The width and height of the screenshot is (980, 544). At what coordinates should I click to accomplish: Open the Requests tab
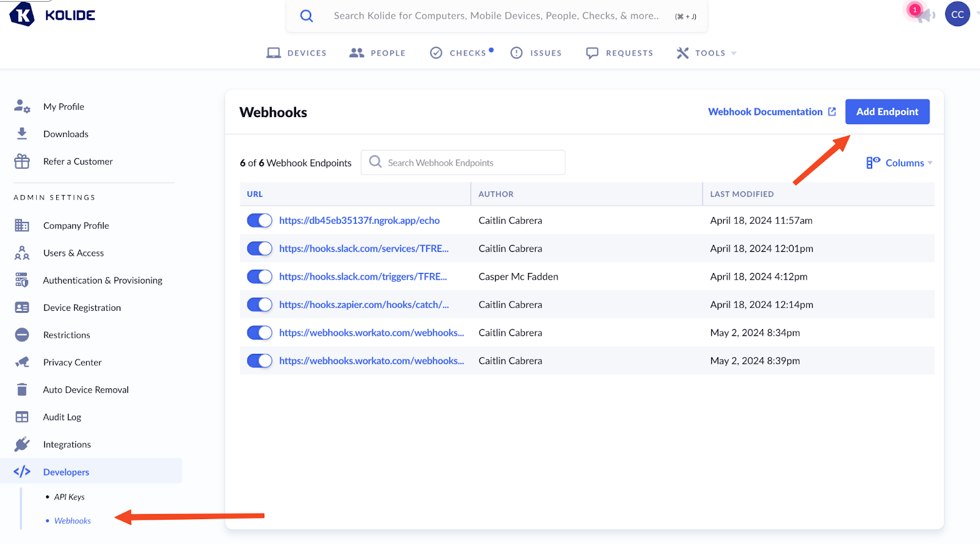tap(620, 53)
